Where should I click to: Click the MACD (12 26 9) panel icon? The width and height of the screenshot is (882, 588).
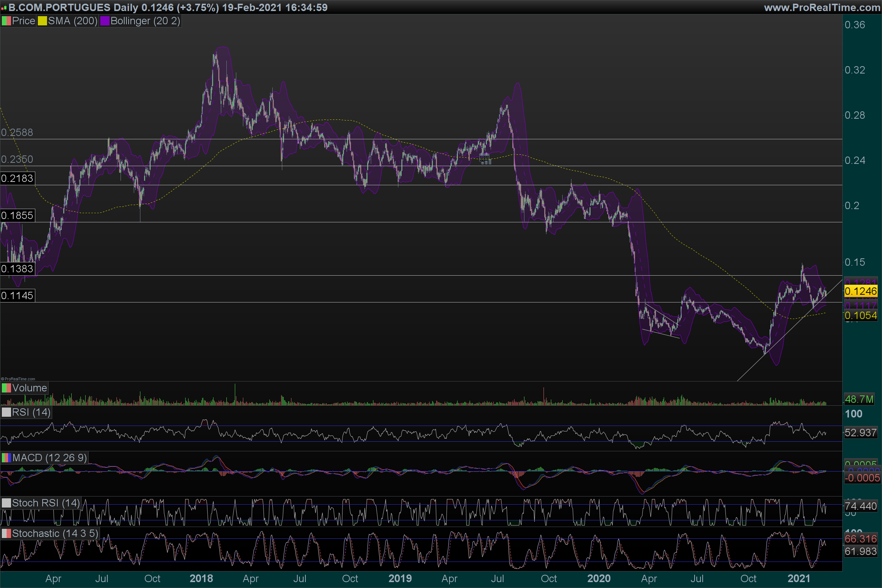(x=6, y=458)
